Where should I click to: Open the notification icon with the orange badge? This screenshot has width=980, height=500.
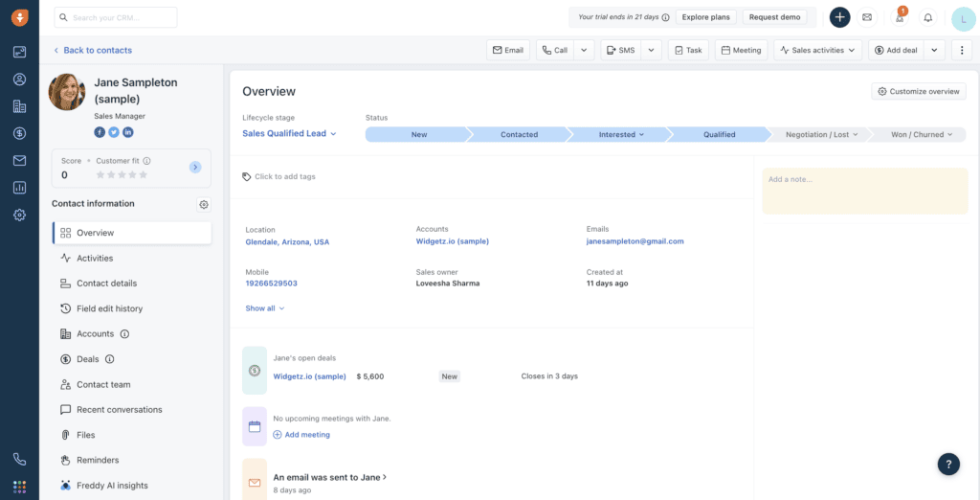[900, 17]
